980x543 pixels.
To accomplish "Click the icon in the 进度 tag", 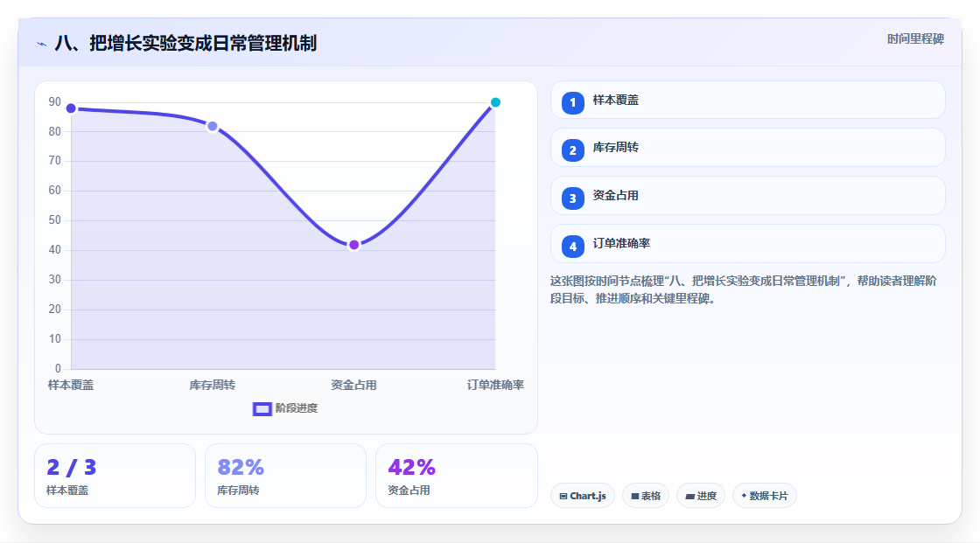I will tap(689, 496).
